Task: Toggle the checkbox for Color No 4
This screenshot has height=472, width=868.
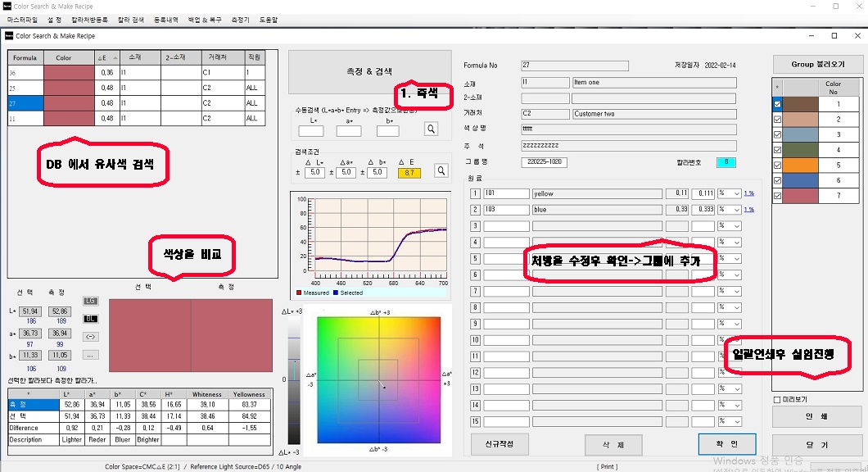Action: click(x=778, y=150)
